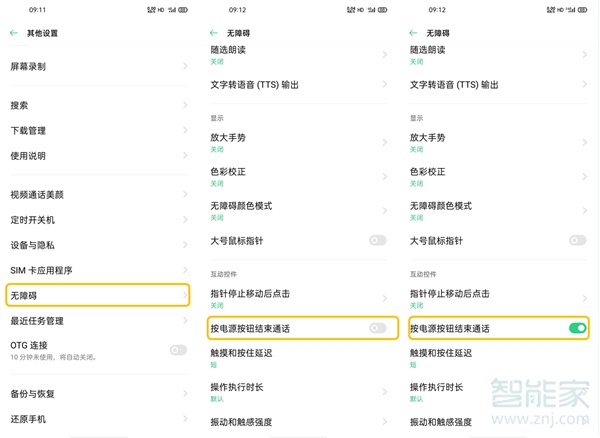
Task: Open the highlighted 无障碍 entry in 其他设置
Action: [x=96, y=295]
